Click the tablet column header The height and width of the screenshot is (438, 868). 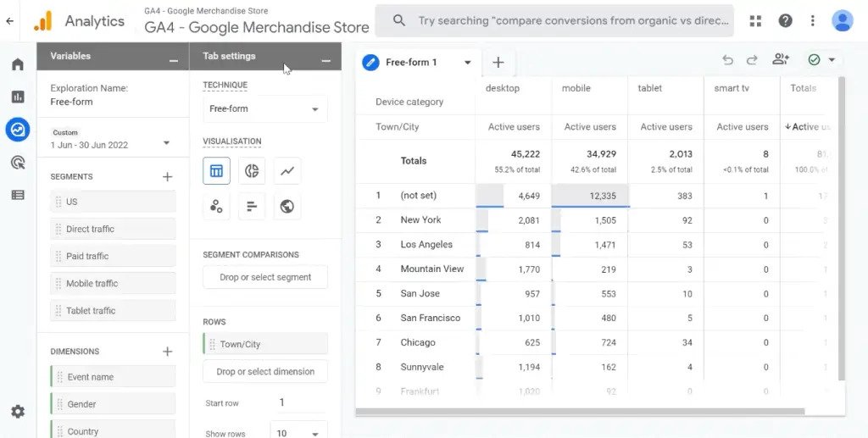649,88
